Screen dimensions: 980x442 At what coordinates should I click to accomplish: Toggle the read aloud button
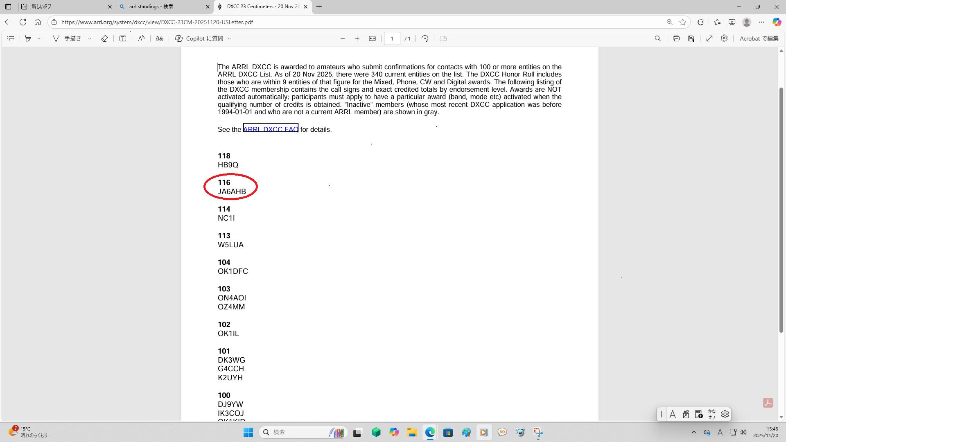pyautogui.click(x=141, y=38)
